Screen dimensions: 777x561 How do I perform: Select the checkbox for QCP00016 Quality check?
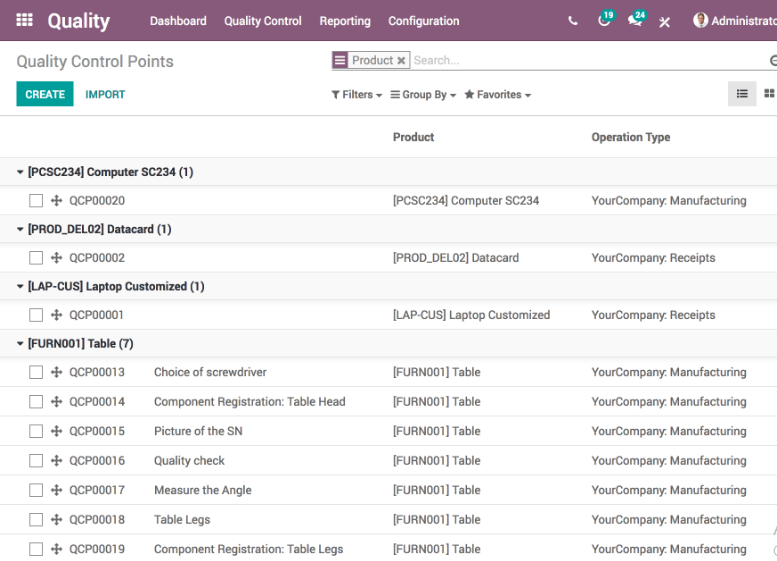tap(36, 461)
